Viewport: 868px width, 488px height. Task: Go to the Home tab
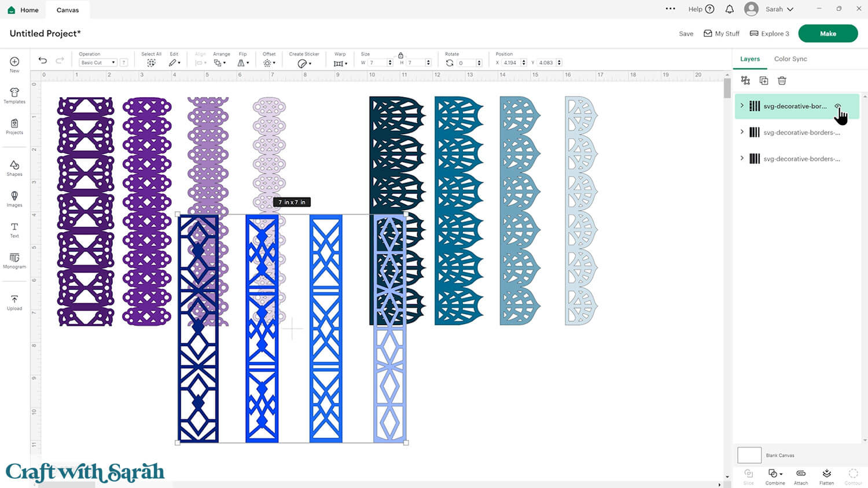(x=23, y=10)
